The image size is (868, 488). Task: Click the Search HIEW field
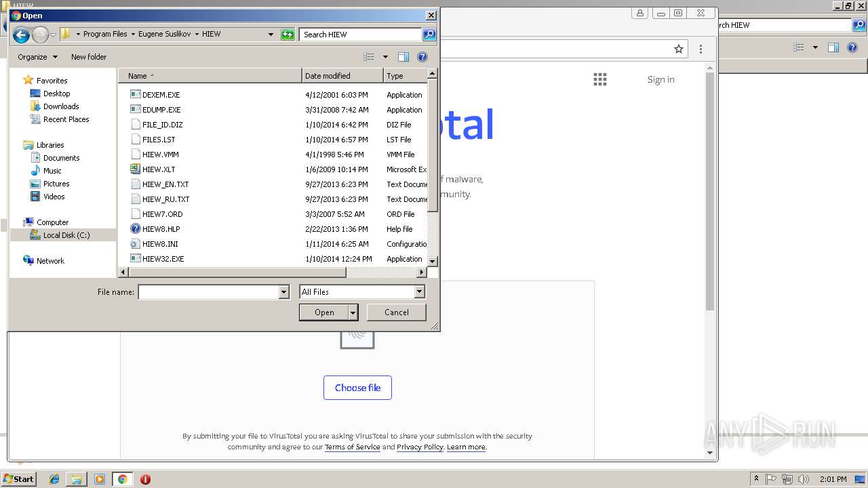[360, 35]
